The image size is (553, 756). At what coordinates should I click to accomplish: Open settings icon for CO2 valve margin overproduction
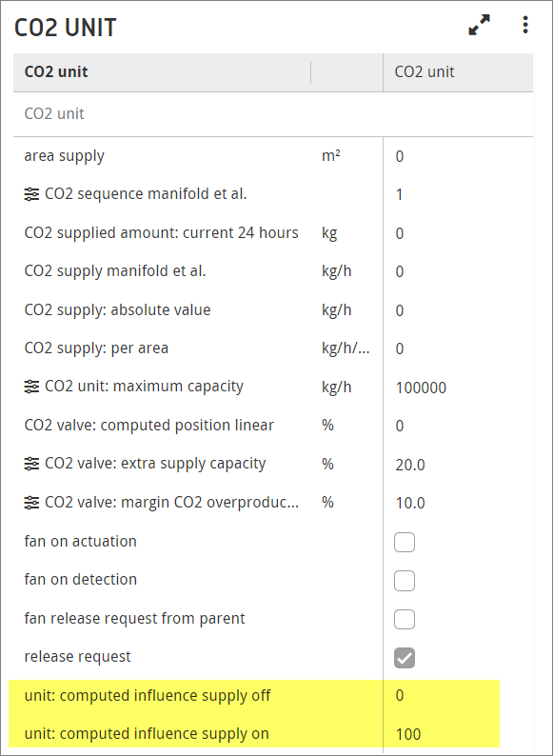click(x=31, y=503)
